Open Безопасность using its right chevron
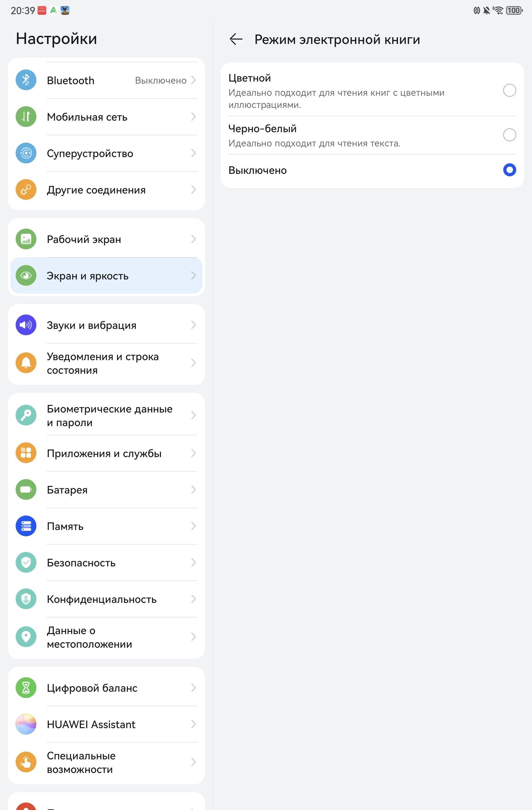 (x=193, y=563)
